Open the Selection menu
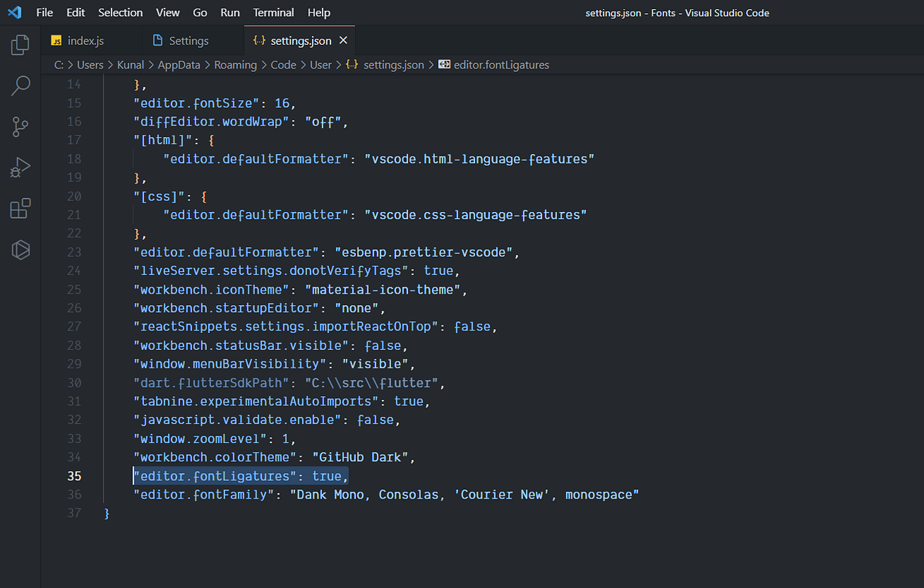The height and width of the screenshot is (588, 924). [x=120, y=12]
